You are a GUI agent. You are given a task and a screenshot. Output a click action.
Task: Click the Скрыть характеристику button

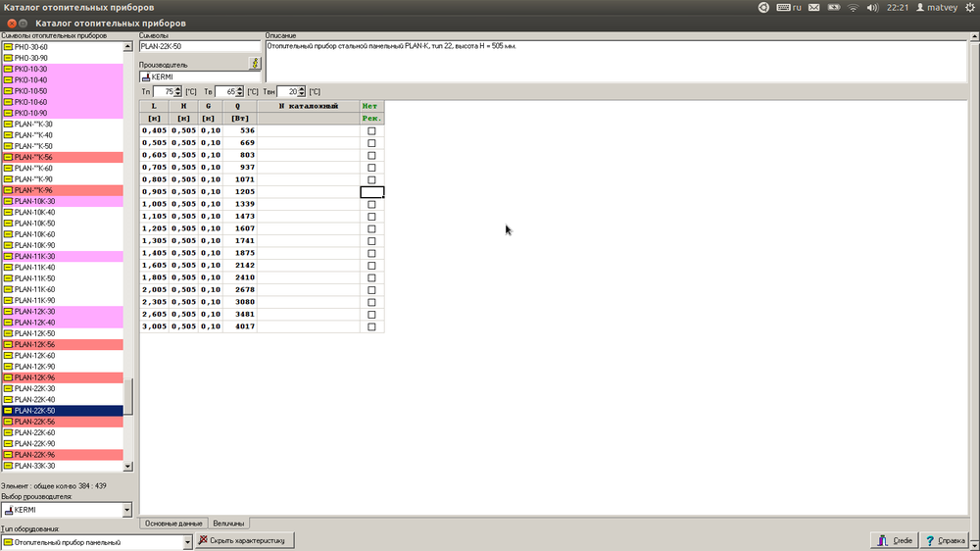[241, 540]
